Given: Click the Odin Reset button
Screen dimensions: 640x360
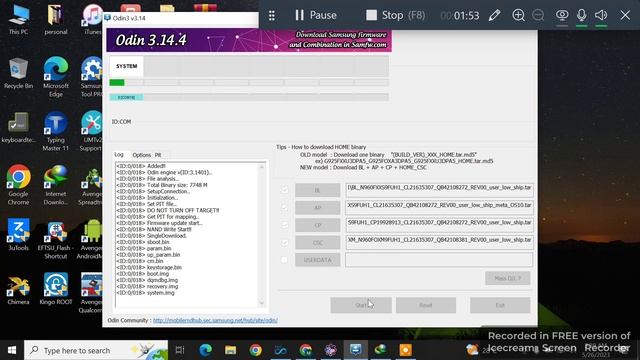Looking at the screenshot, I should click(x=426, y=305).
